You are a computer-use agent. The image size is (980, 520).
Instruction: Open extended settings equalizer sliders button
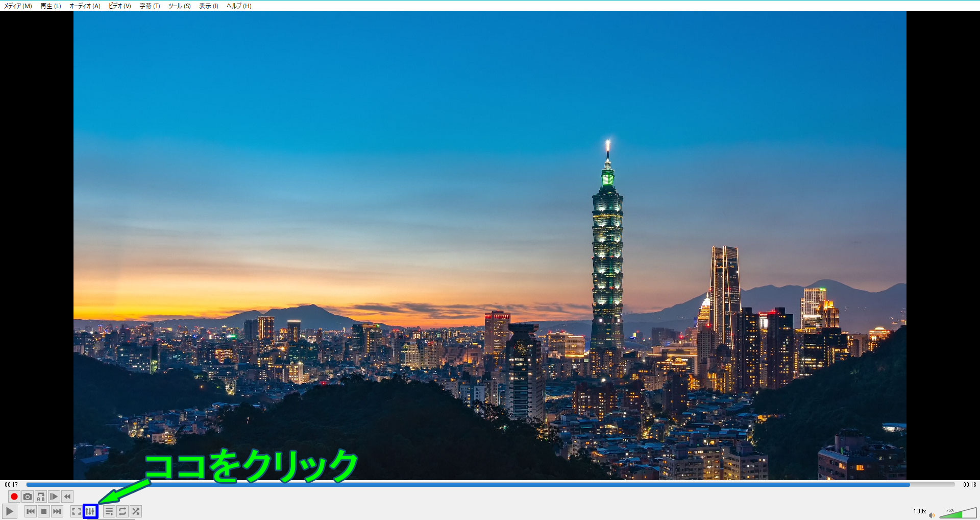90,511
